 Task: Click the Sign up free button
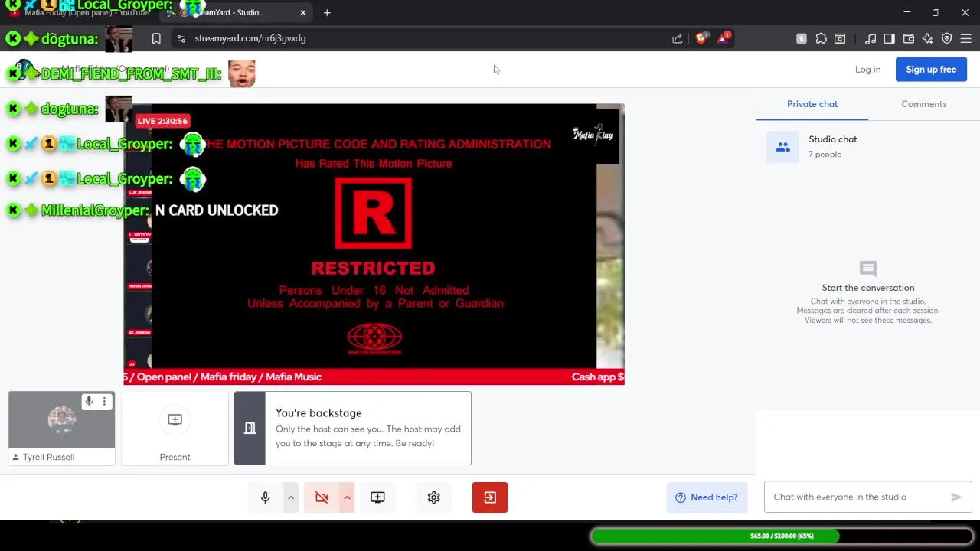coord(931,70)
